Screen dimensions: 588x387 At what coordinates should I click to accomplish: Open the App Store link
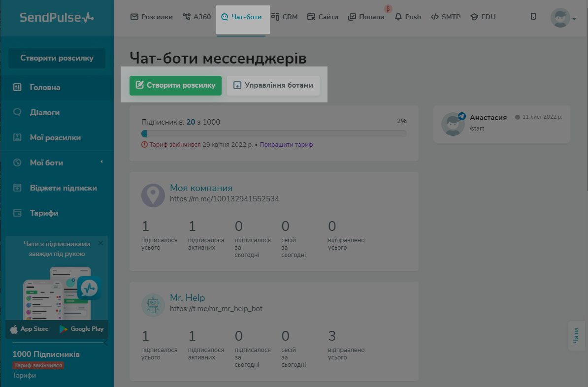(30, 329)
